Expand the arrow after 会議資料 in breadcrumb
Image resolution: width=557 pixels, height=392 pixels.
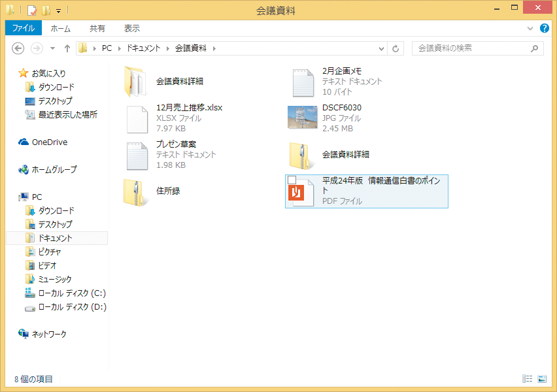(214, 48)
